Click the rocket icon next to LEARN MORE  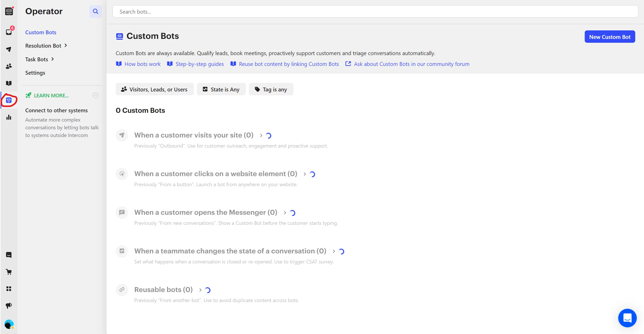[x=28, y=95]
